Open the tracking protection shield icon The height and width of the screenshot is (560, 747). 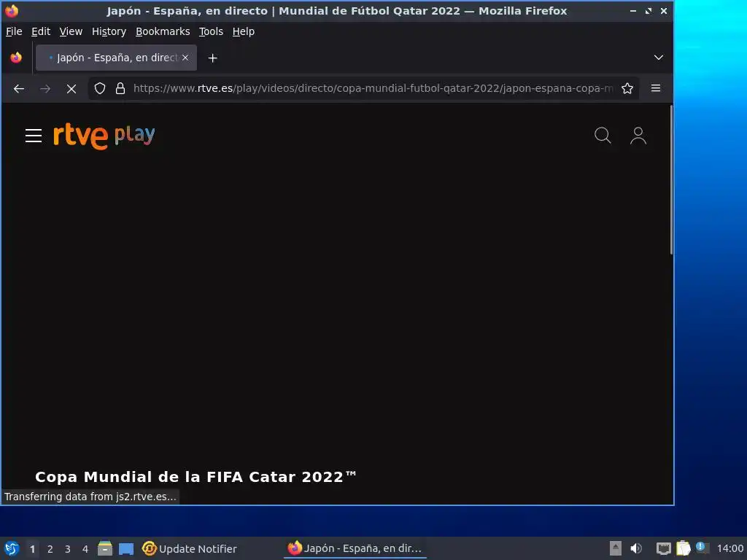pyautogui.click(x=99, y=88)
